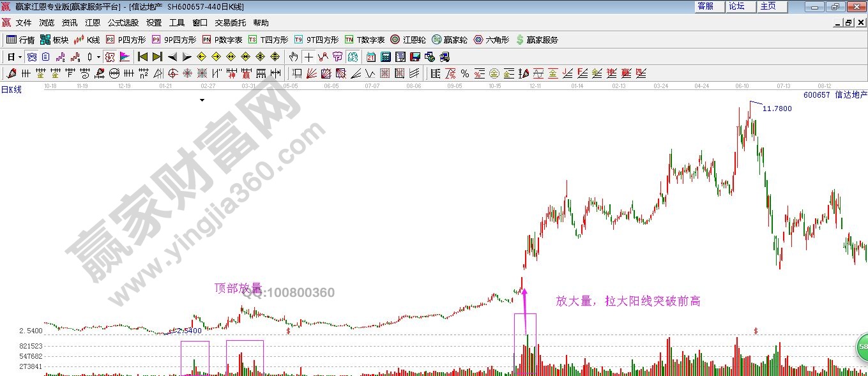Toggle the T数字表 number table
Image resolution: width=868 pixels, height=376 pixels.
click(x=365, y=40)
